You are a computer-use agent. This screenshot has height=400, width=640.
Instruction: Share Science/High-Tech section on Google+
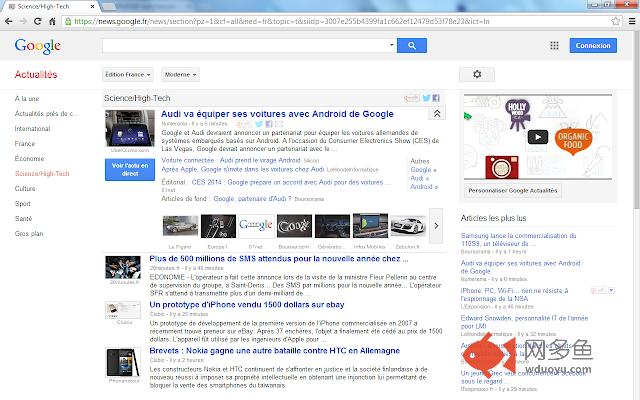[x=411, y=98]
